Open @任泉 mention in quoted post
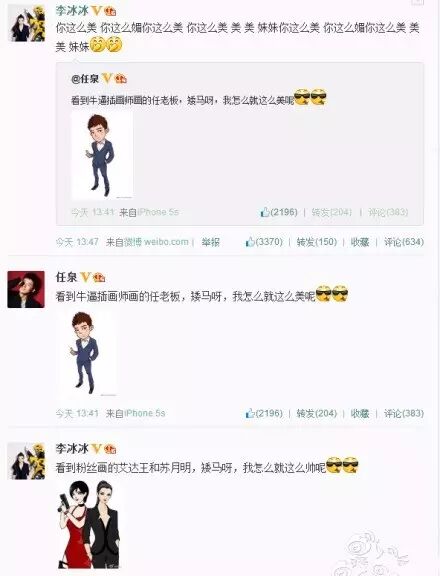440x576 pixels. point(85,78)
